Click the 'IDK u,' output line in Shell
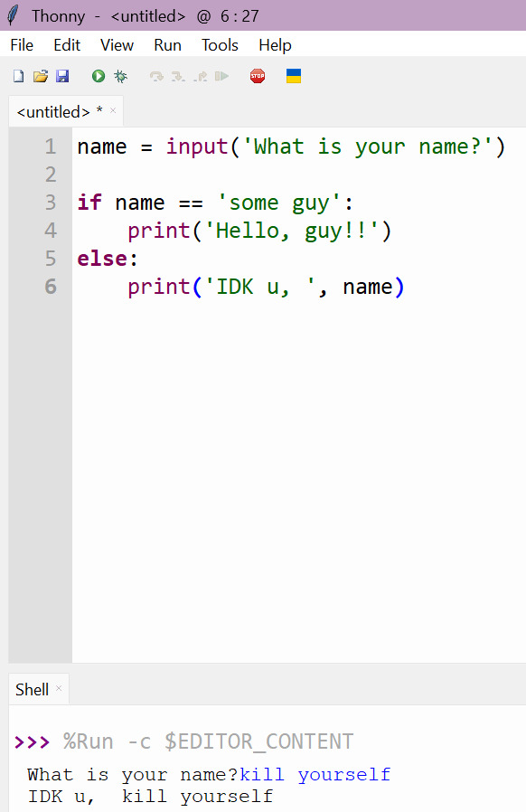Viewport: 526px width, 812px height. (150, 797)
